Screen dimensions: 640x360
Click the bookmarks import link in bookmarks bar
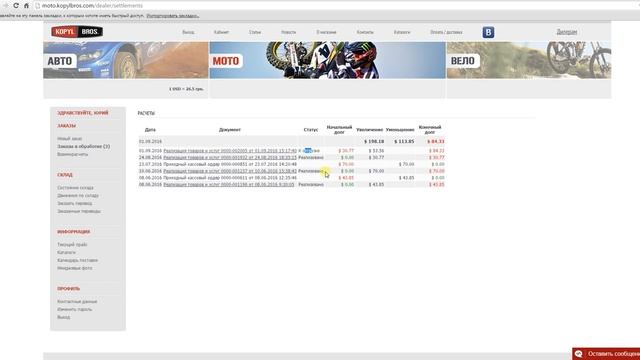pos(173,16)
